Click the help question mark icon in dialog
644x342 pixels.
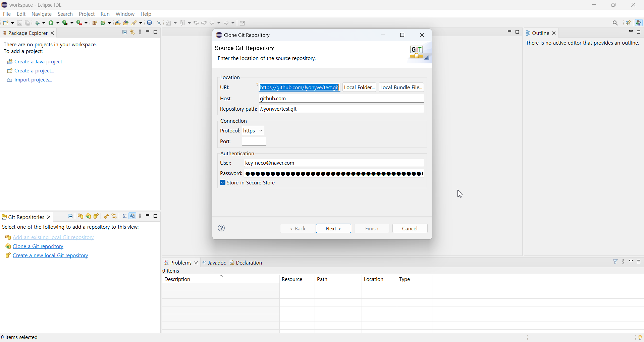(x=222, y=228)
